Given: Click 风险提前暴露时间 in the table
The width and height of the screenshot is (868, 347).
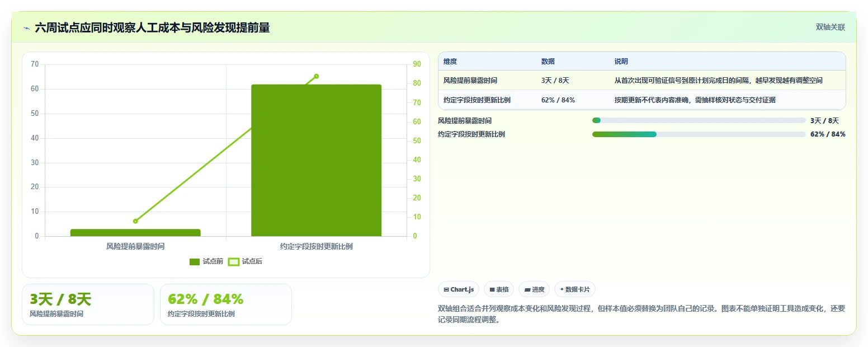Looking at the screenshot, I should (x=470, y=81).
